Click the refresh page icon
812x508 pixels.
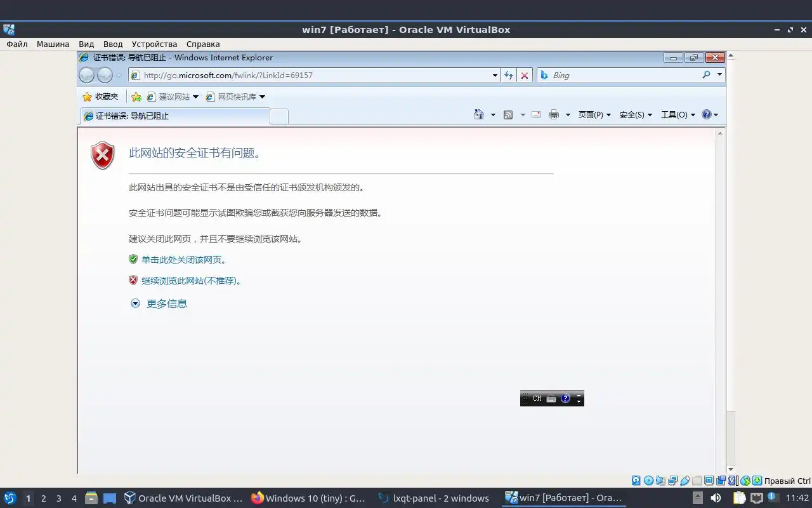pyautogui.click(x=509, y=75)
